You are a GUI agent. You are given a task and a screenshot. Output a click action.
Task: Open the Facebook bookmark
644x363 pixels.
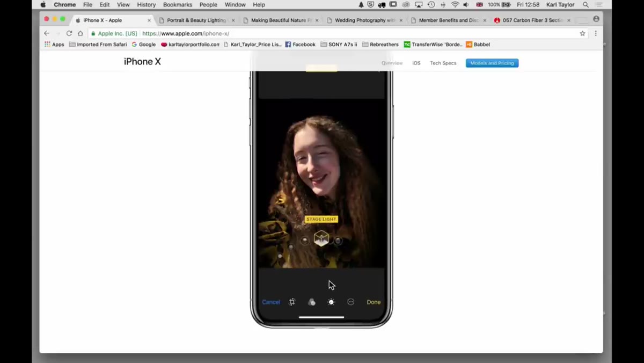pyautogui.click(x=301, y=45)
